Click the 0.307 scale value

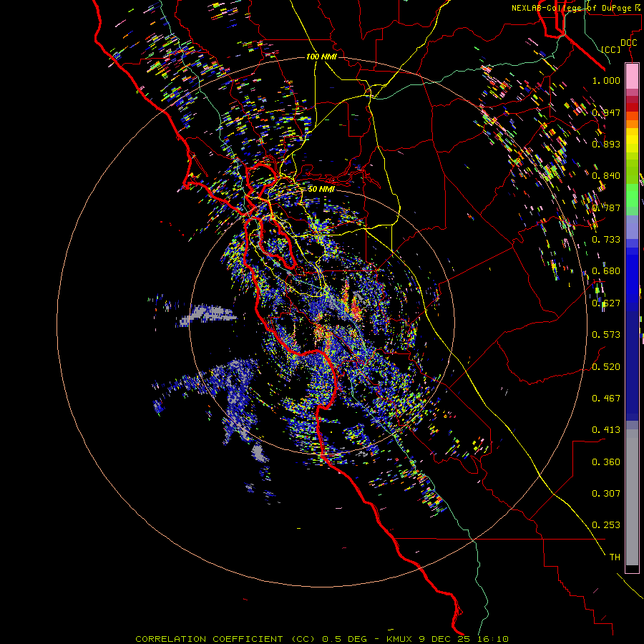[606, 493]
